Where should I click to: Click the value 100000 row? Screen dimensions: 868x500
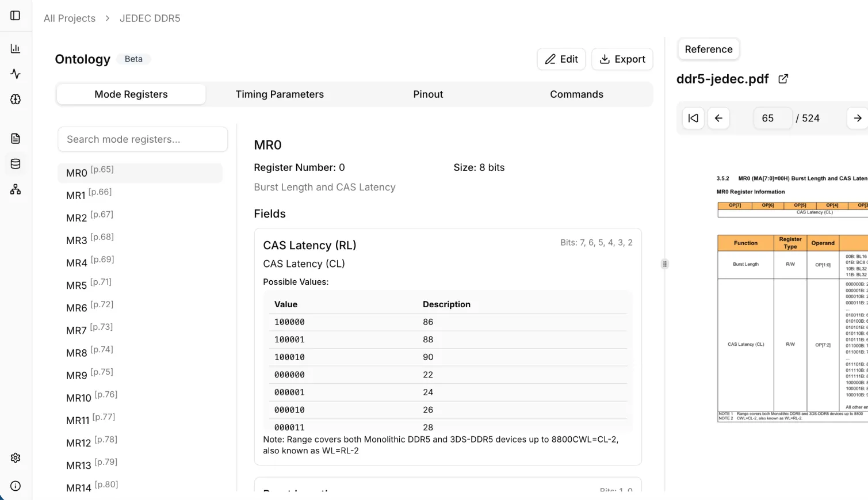(x=448, y=322)
